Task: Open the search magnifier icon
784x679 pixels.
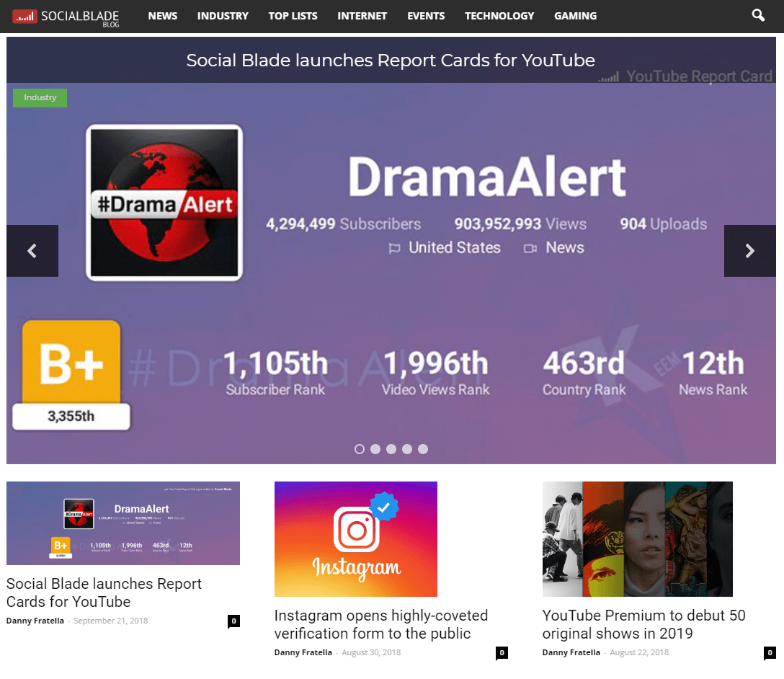Action: click(757, 15)
